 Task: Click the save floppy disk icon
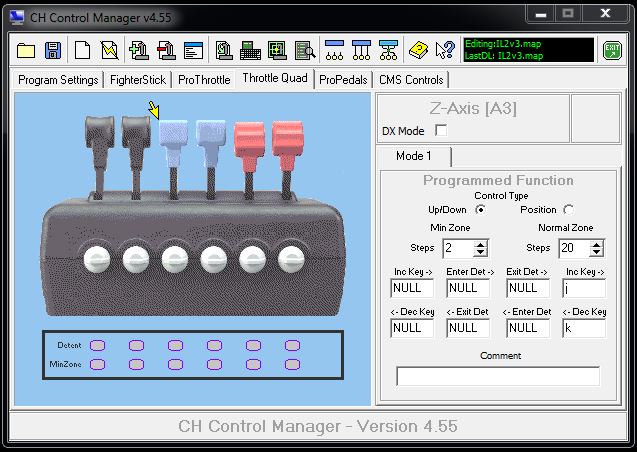point(53,49)
